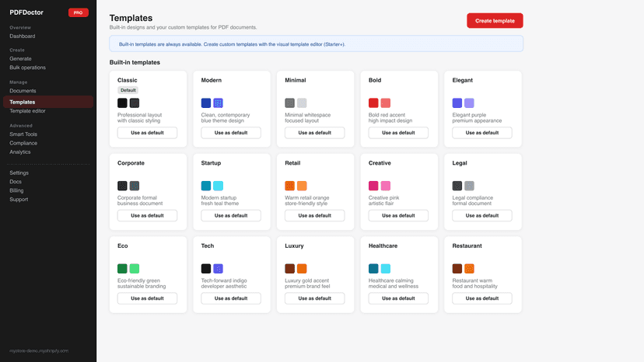Viewport: 644px width, 362px height.
Task: Select Templates in the sidebar
Action: coord(48,102)
